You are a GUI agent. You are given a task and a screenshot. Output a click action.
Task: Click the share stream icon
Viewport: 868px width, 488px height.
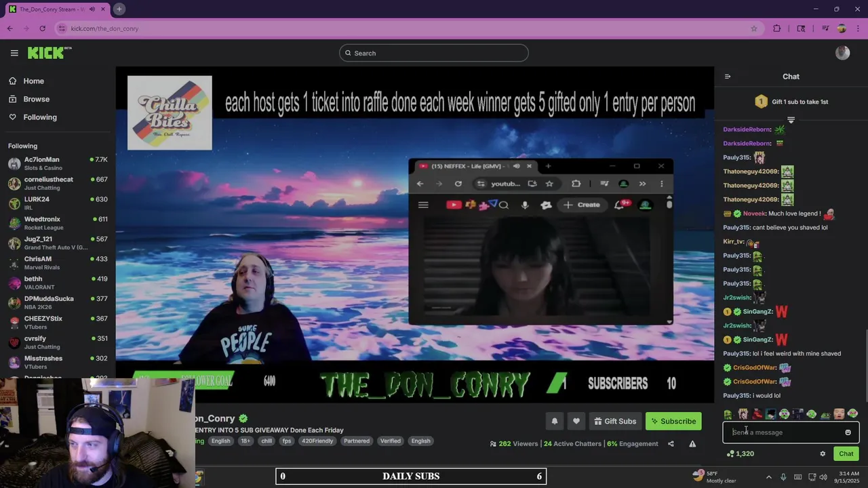[x=671, y=444]
